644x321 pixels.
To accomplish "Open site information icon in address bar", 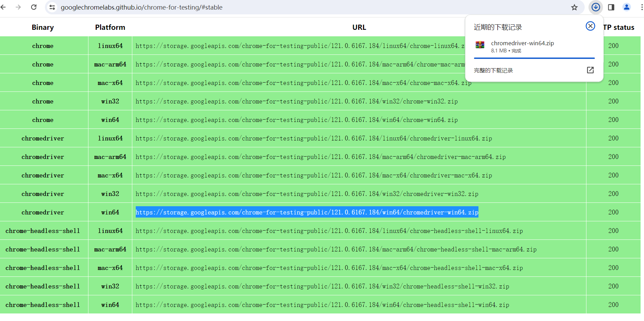I will 52,7.
